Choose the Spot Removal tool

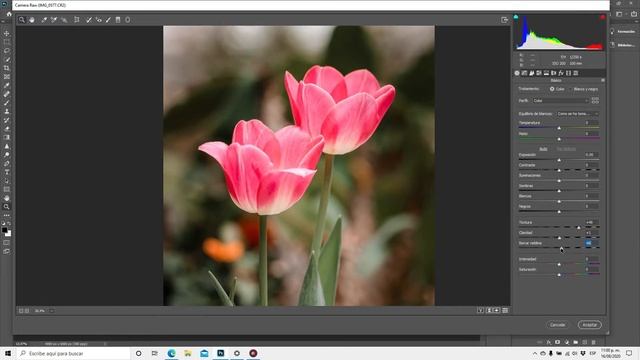89,20
